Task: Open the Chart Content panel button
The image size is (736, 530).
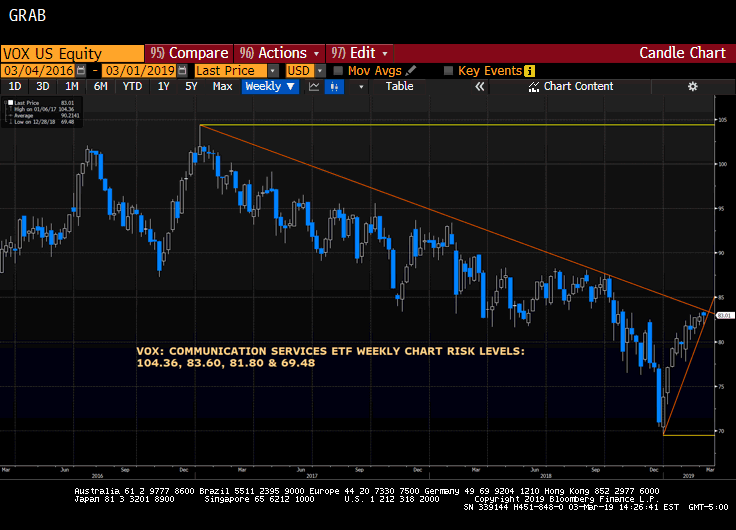Action: (570, 86)
